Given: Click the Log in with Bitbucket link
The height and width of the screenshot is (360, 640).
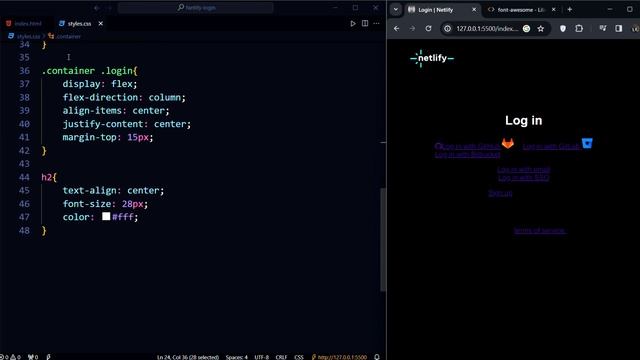Looking at the screenshot, I should (x=467, y=155).
